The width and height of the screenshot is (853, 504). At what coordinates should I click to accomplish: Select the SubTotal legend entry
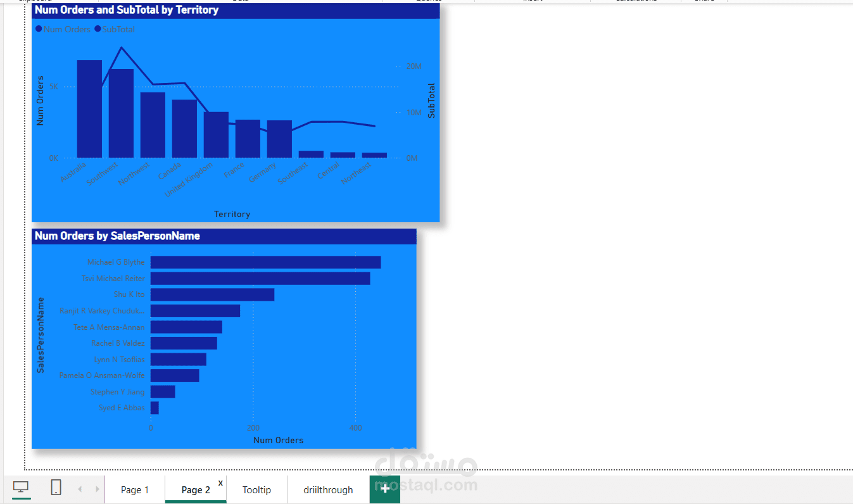coord(115,29)
